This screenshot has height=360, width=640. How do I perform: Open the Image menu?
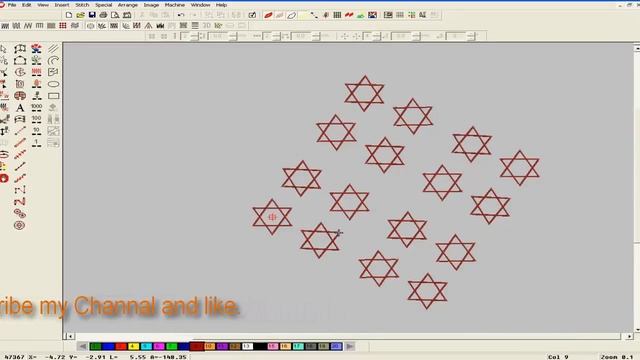coord(151,5)
